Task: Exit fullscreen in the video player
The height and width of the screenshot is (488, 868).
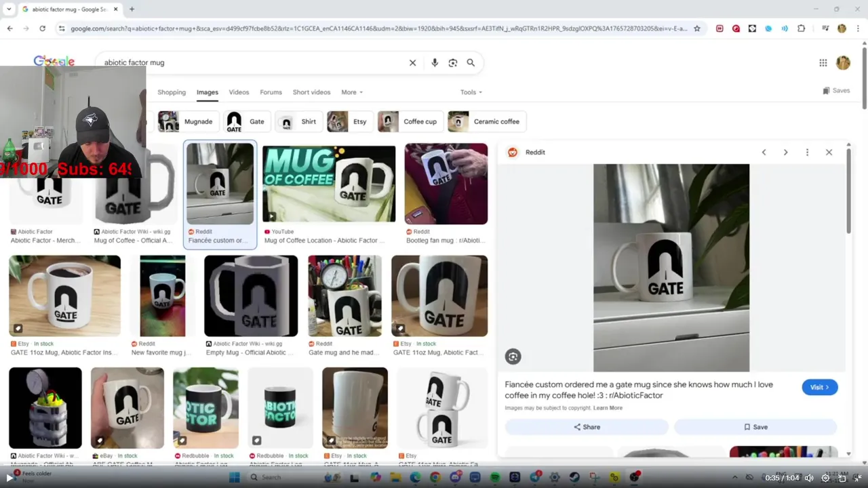Action: tap(858, 478)
